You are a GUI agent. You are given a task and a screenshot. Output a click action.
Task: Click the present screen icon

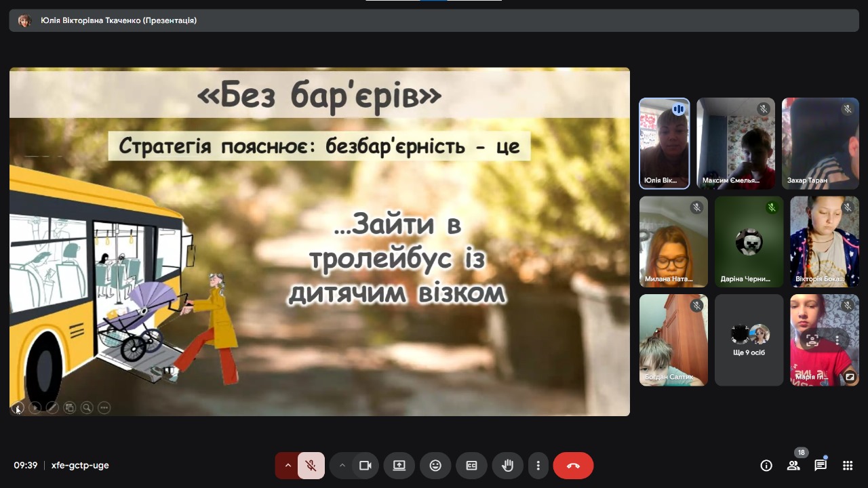click(x=399, y=466)
